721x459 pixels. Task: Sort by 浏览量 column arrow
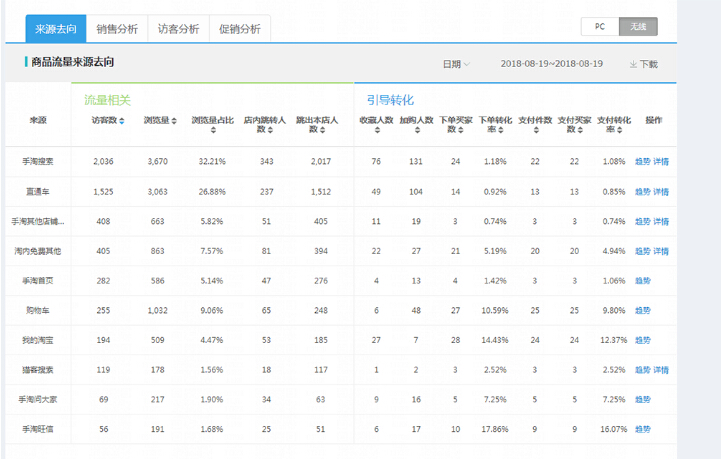[x=174, y=121]
